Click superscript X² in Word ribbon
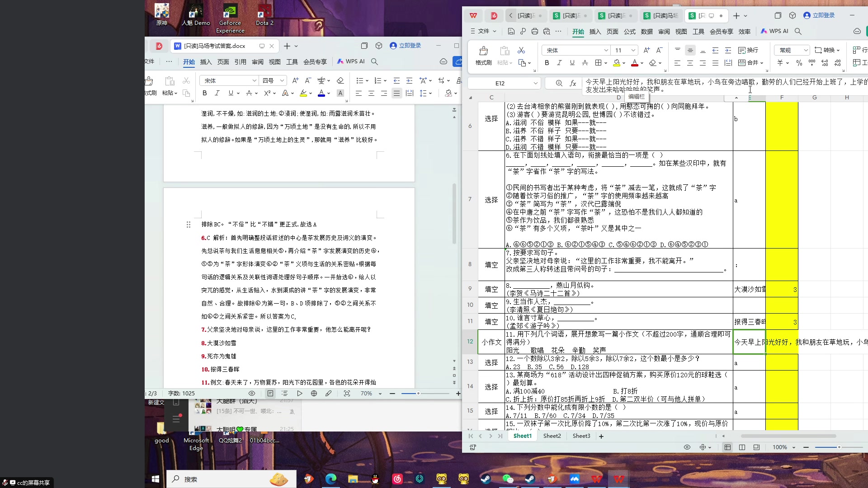 pyautogui.click(x=267, y=93)
